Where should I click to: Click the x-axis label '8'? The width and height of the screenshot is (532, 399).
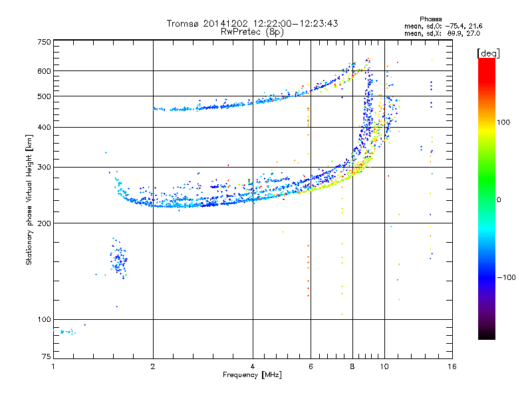[x=352, y=366]
